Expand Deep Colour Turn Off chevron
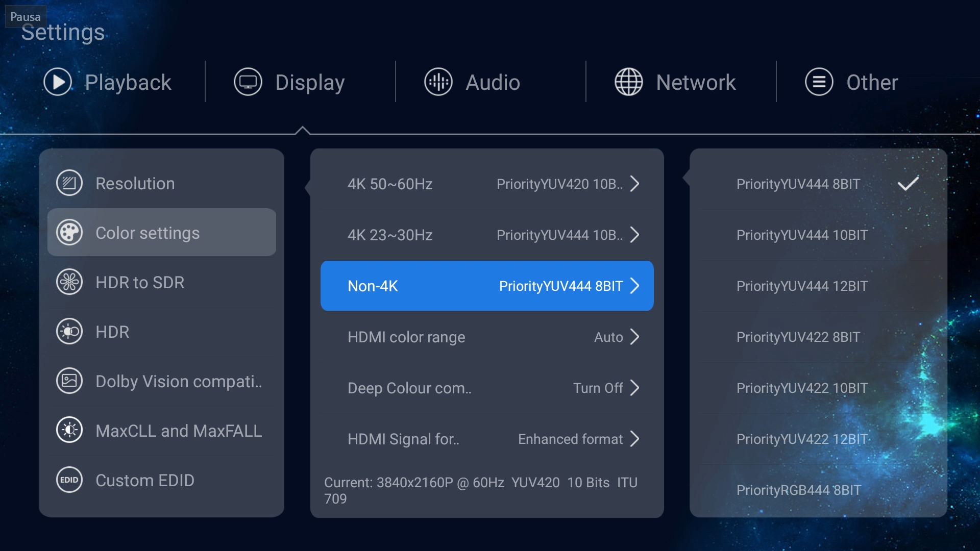The image size is (980, 551). [634, 388]
